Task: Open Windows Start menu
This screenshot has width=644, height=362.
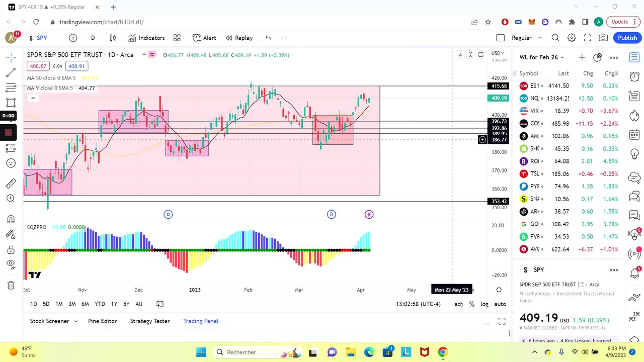Action: click(201, 352)
